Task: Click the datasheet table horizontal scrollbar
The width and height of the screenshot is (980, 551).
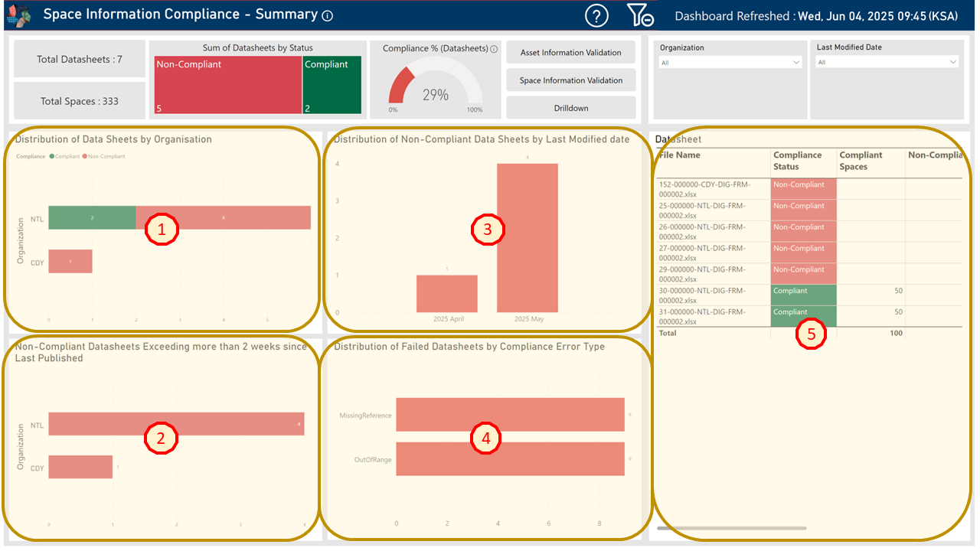Action: click(731, 528)
